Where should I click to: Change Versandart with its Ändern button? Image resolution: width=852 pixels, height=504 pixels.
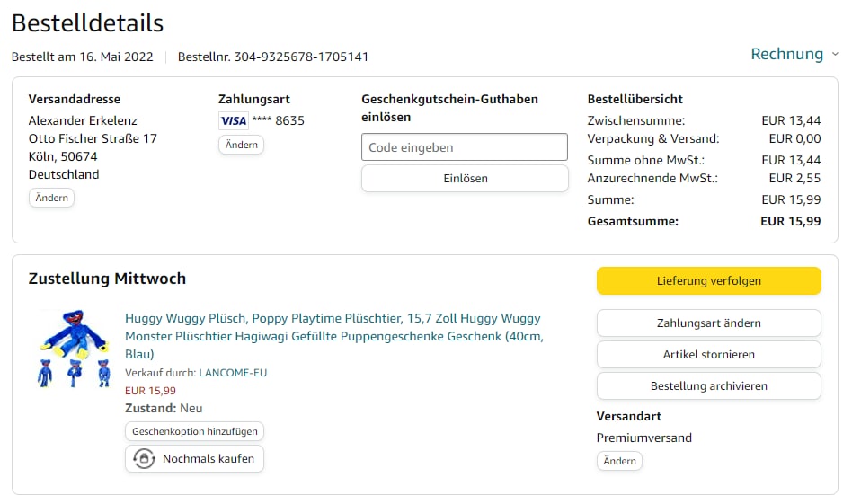click(x=619, y=461)
